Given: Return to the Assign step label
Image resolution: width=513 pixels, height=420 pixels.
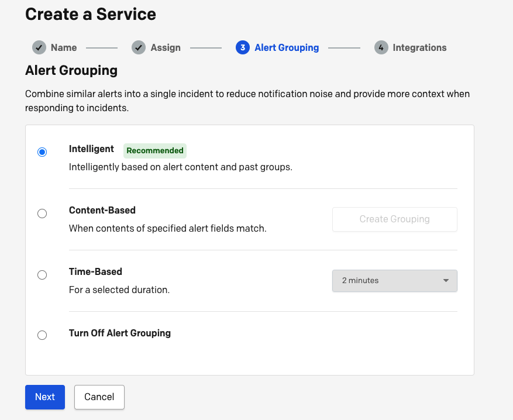Looking at the screenshot, I should coord(166,48).
